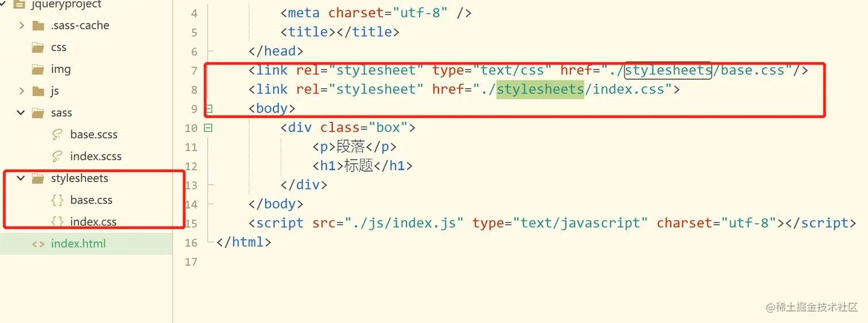Open index.scss in the sass folder
Image resolution: width=868 pixels, height=323 pixels.
[x=96, y=156]
